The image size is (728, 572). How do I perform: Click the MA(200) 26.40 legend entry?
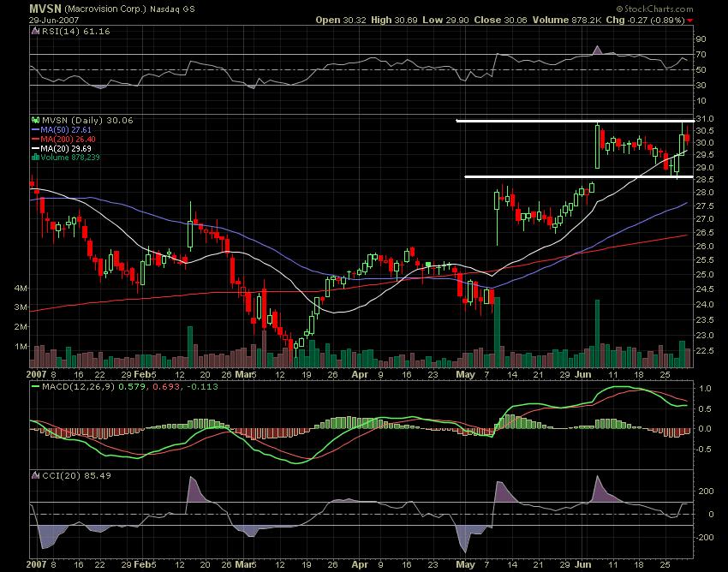pyautogui.click(x=69, y=140)
